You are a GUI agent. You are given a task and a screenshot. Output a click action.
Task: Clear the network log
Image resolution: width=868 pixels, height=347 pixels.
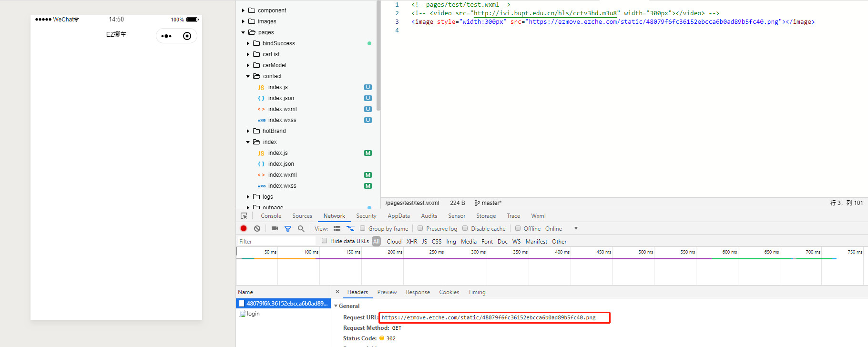257,229
